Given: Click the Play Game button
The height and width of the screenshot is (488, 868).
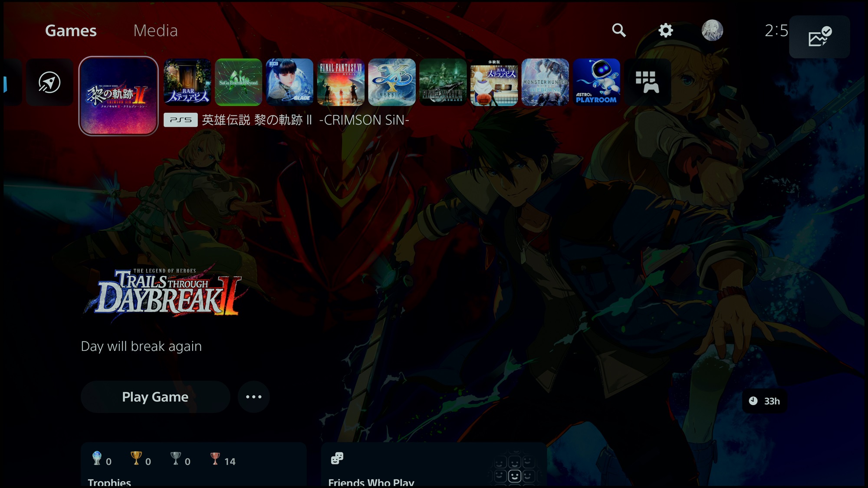Looking at the screenshot, I should tap(155, 397).
